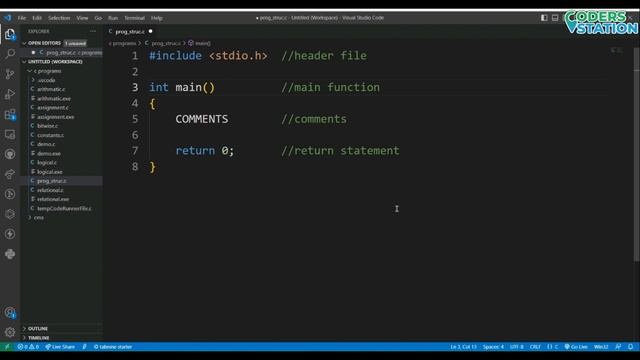The height and width of the screenshot is (360, 640).
Task: Click main() breadcrumb item
Action: click(x=200, y=43)
